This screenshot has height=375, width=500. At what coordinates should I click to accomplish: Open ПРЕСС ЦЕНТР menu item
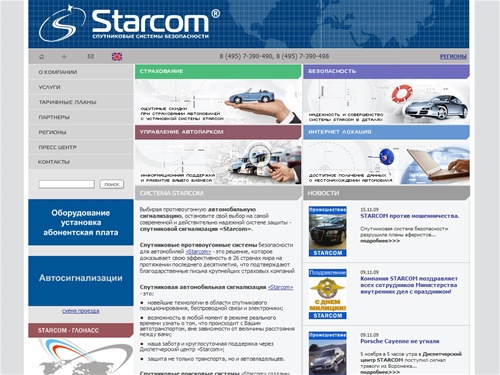tap(81, 147)
